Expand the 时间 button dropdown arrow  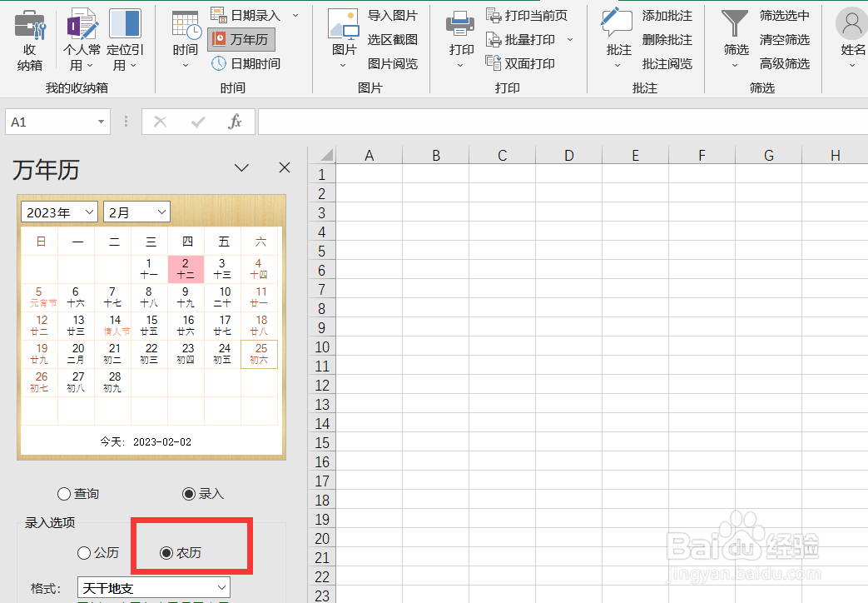(186, 66)
